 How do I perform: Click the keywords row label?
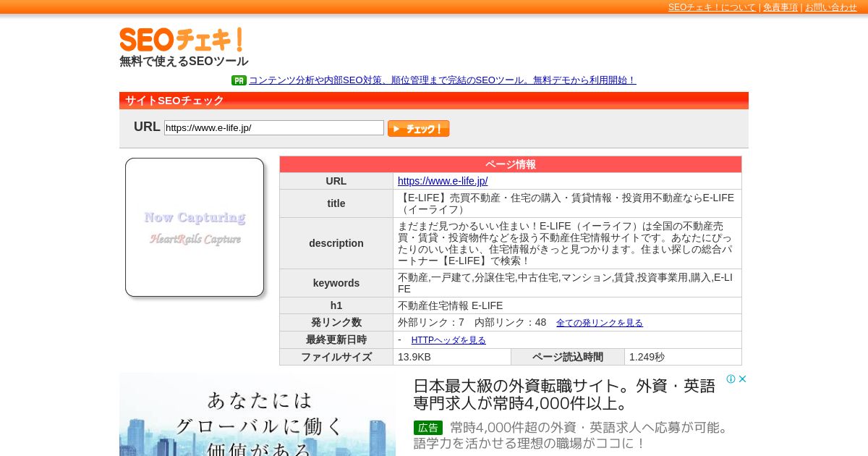tap(336, 283)
